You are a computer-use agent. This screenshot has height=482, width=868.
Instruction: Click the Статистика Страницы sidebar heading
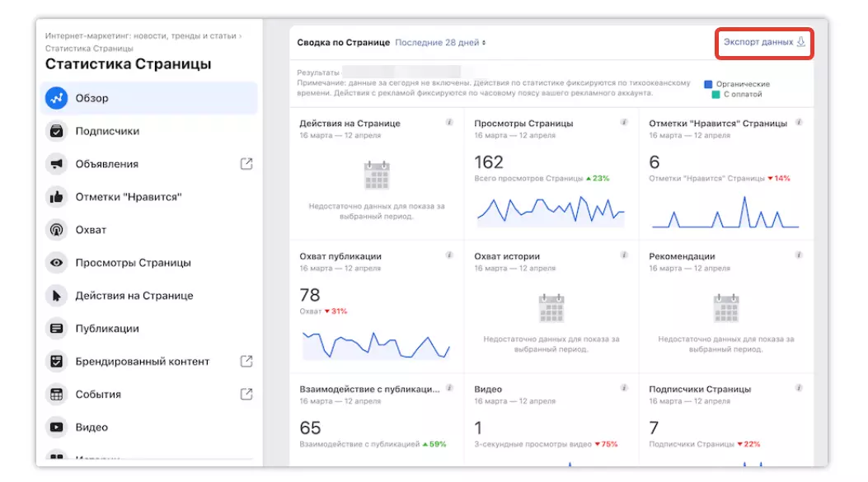point(128,63)
